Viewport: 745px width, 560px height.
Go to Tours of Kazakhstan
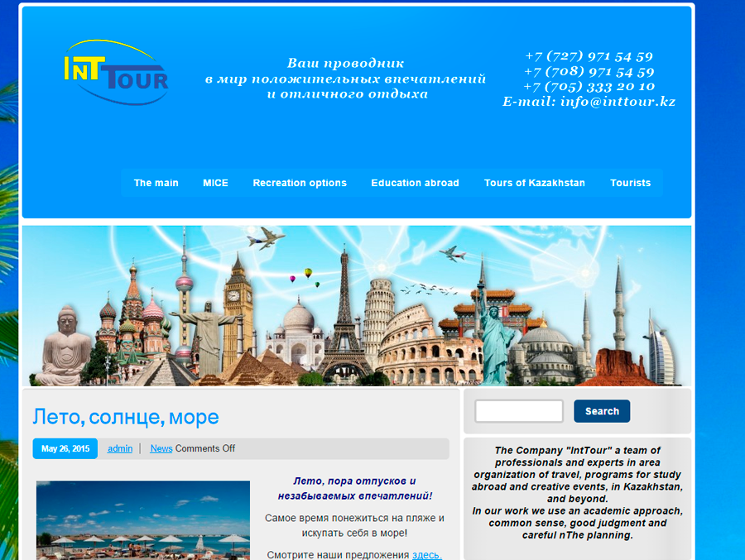tap(534, 183)
